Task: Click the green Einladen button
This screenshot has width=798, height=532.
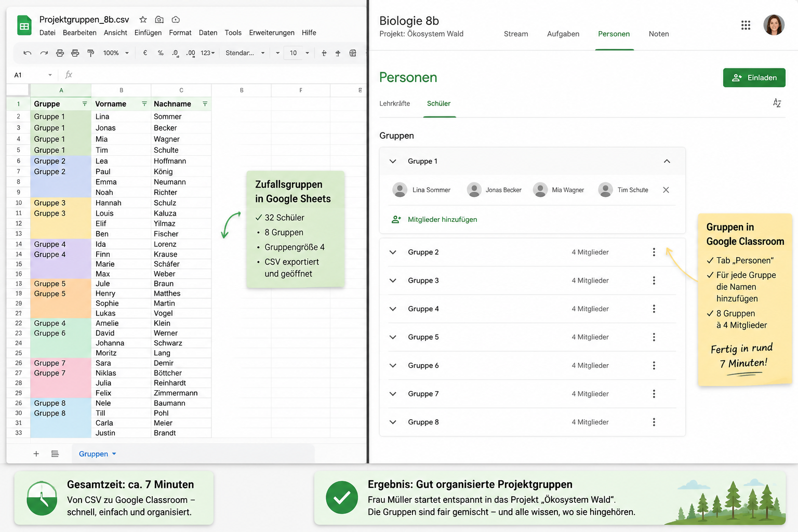Action: click(754, 77)
